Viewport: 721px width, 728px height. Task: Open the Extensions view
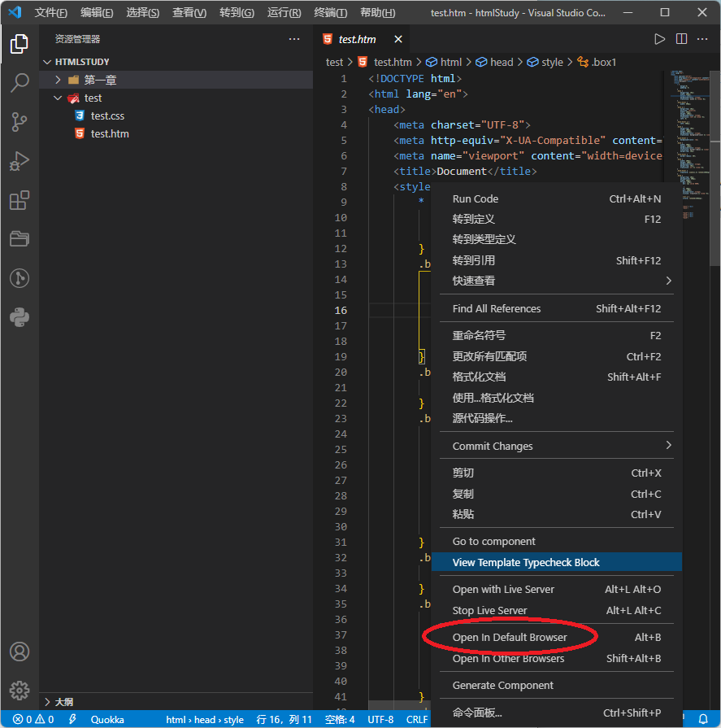pyautogui.click(x=20, y=199)
